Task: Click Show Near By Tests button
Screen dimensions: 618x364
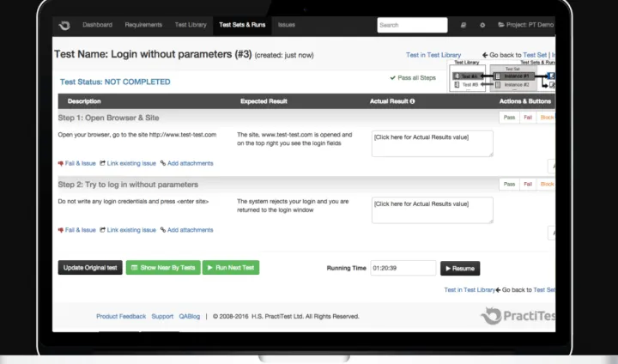Action: 162,268
